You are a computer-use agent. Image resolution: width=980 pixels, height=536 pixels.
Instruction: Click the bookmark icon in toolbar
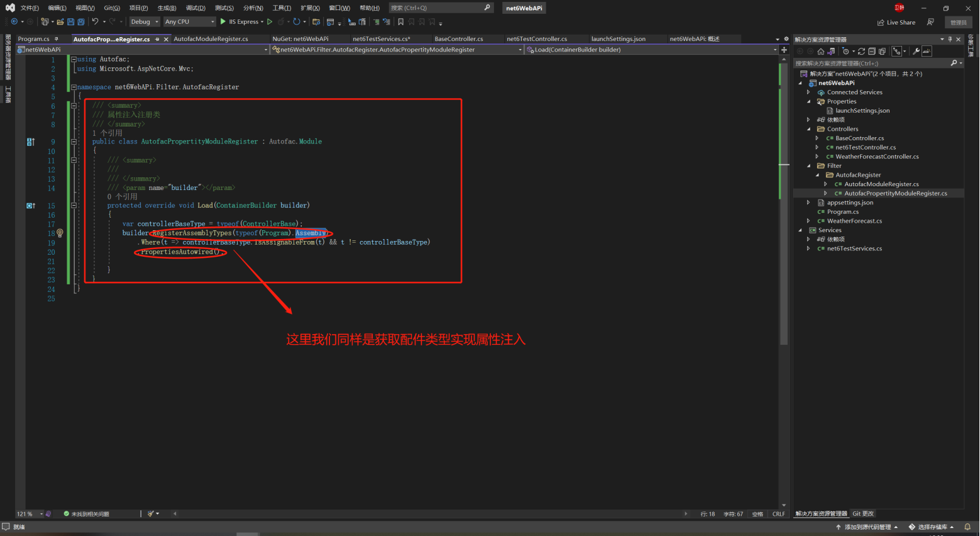pos(400,21)
